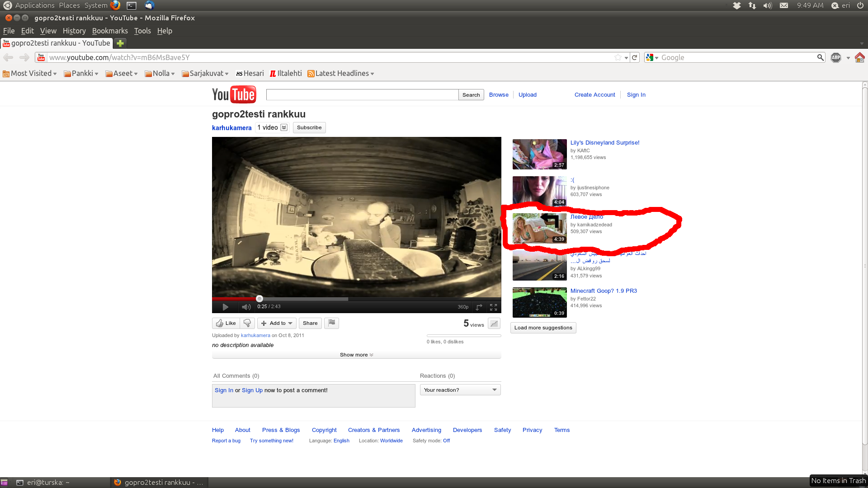Open the Bookmarks menu
868x488 pixels.
pyautogui.click(x=110, y=31)
